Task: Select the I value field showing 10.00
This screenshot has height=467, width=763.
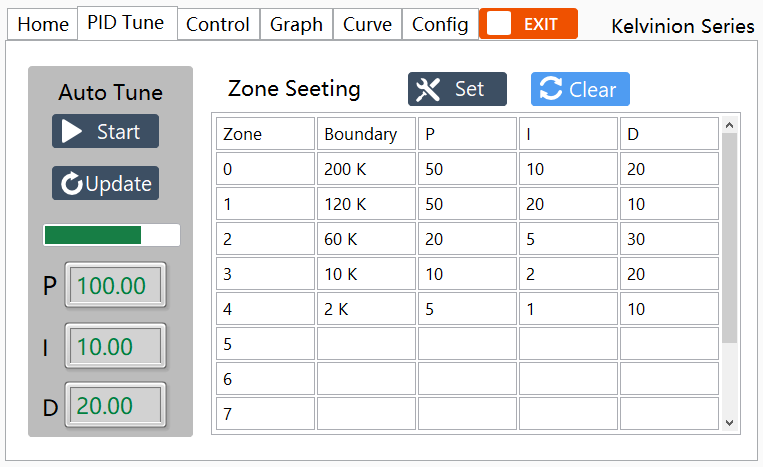Action: (115, 347)
